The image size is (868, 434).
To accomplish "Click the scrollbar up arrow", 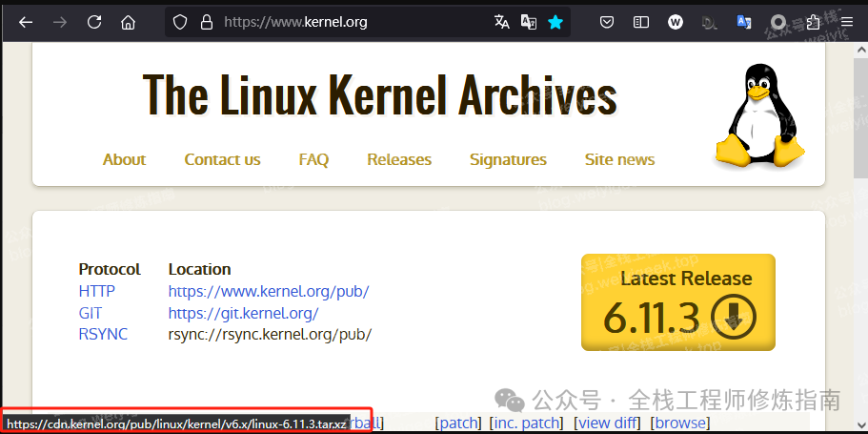I will [861, 50].
